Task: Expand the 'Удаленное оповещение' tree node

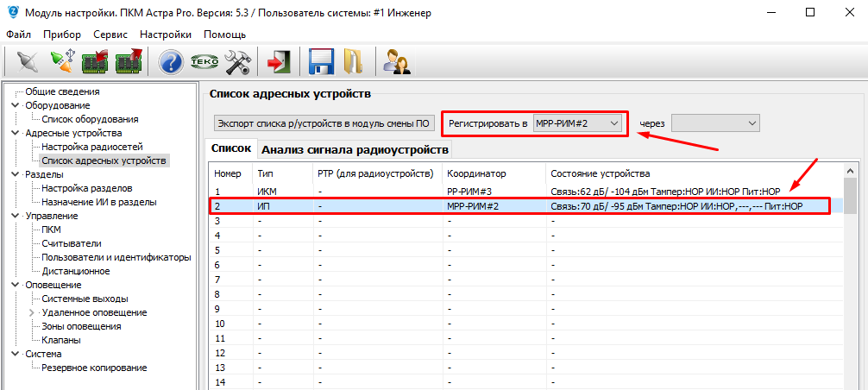Action: (x=33, y=312)
